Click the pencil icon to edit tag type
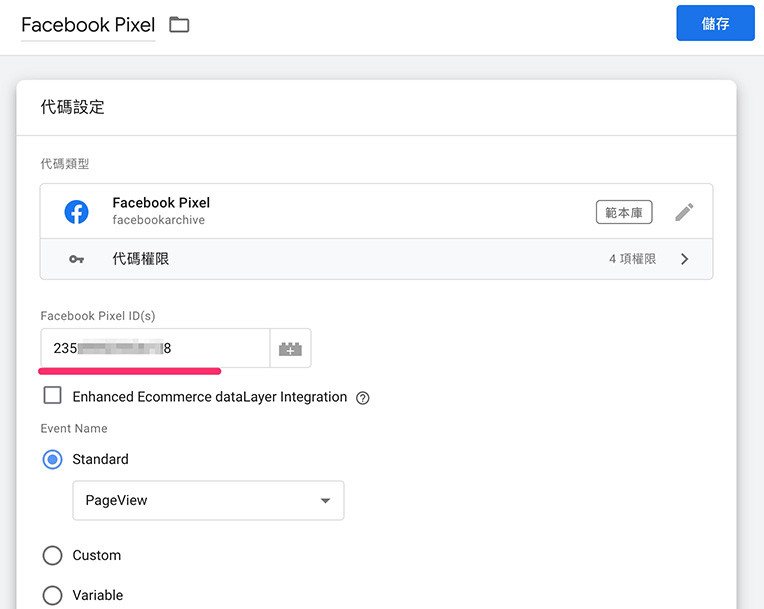The width and height of the screenshot is (764, 609). click(x=684, y=212)
